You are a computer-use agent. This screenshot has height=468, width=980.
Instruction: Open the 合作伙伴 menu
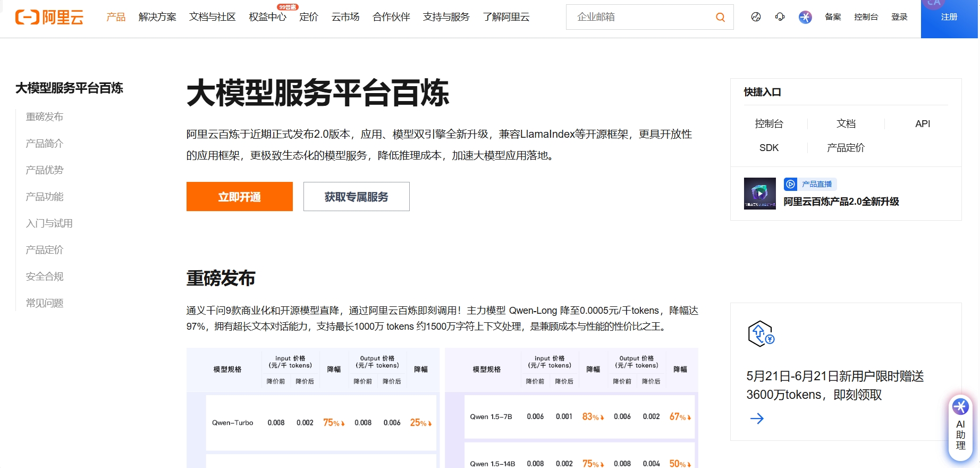point(391,17)
